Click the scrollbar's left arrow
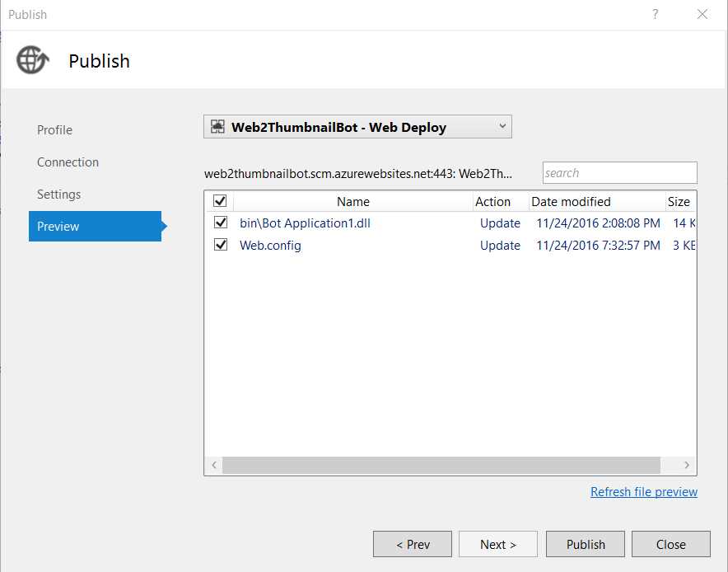This screenshot has width=728, height=572. 214,465
